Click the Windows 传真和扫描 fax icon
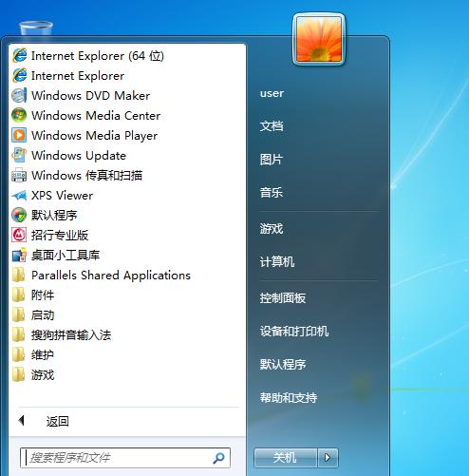The width and height of the screenshot is (469, 476). [19, 176]
